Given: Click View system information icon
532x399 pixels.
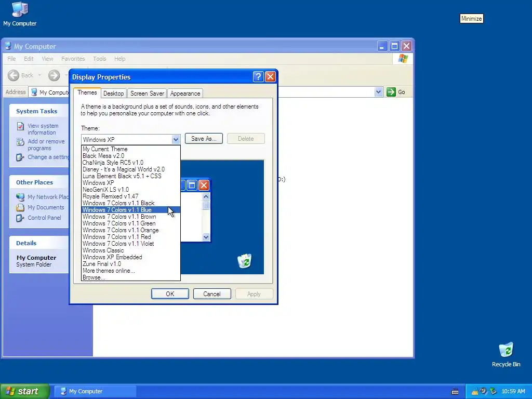Looking at the screenshot, I should (20, 126).
